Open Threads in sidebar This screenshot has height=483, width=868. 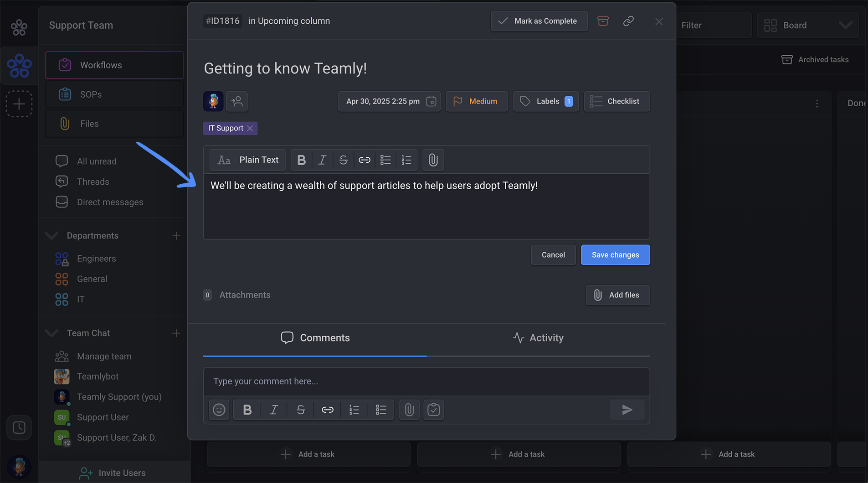pos(93,182)
